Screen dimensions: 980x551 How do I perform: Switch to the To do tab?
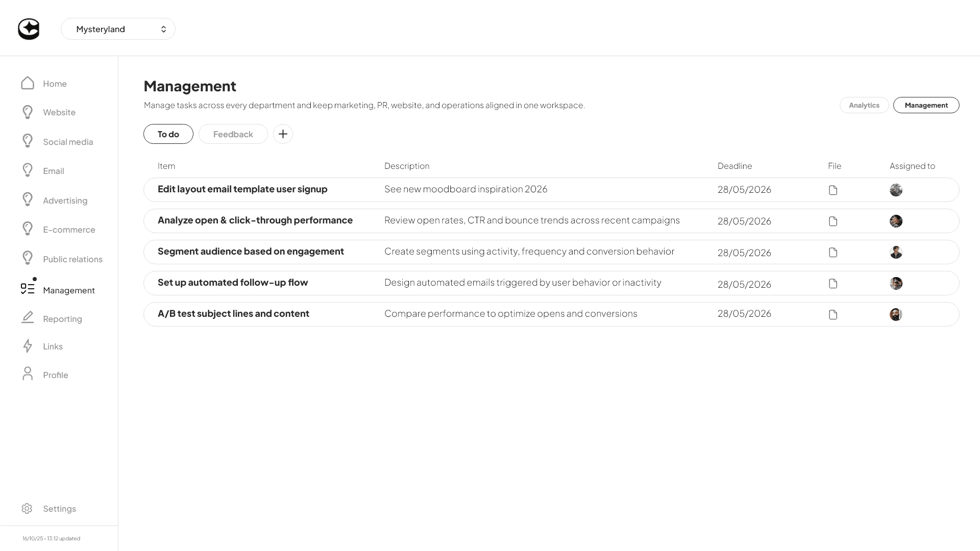click(168, 134)
